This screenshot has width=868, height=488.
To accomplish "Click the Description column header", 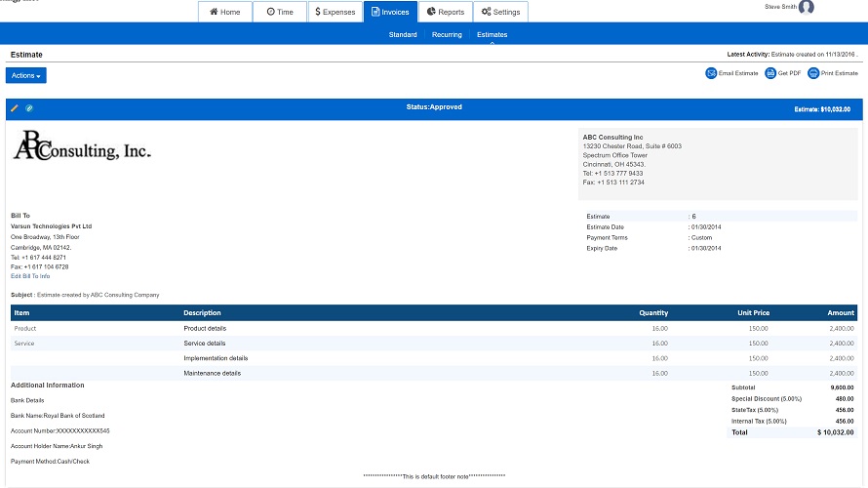I will click(202, 313).
